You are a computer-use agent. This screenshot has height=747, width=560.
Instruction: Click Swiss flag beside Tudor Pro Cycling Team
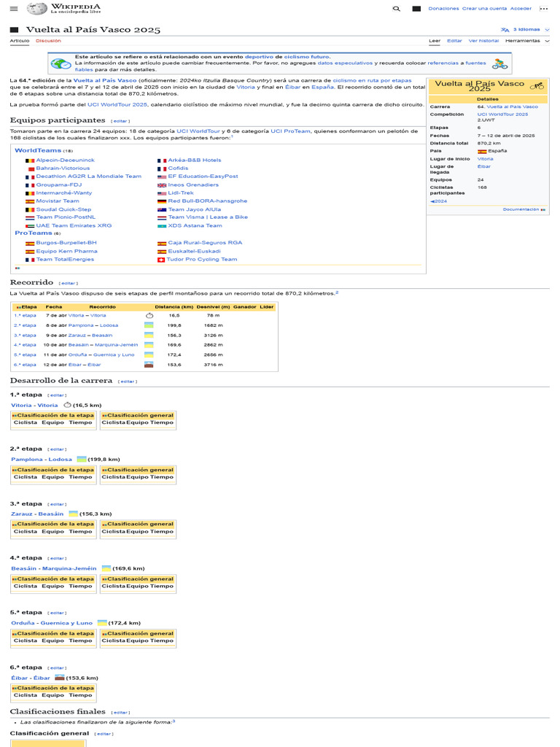coord(161,260)
